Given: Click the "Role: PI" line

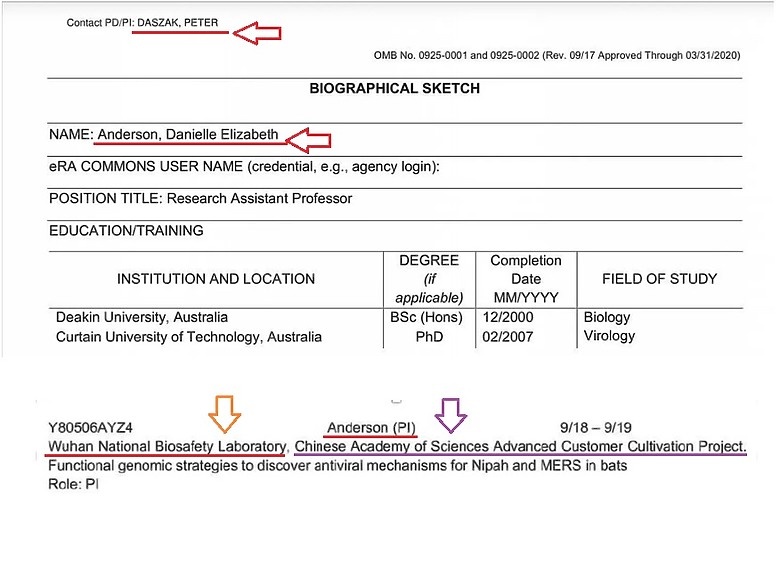Looking at the screenshot, I should (73, 484).
